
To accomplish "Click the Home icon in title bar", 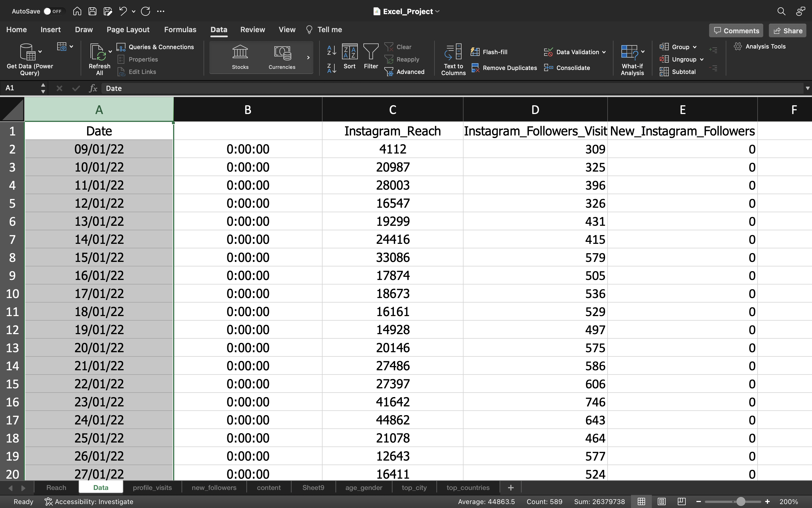I will click(77, 11).
